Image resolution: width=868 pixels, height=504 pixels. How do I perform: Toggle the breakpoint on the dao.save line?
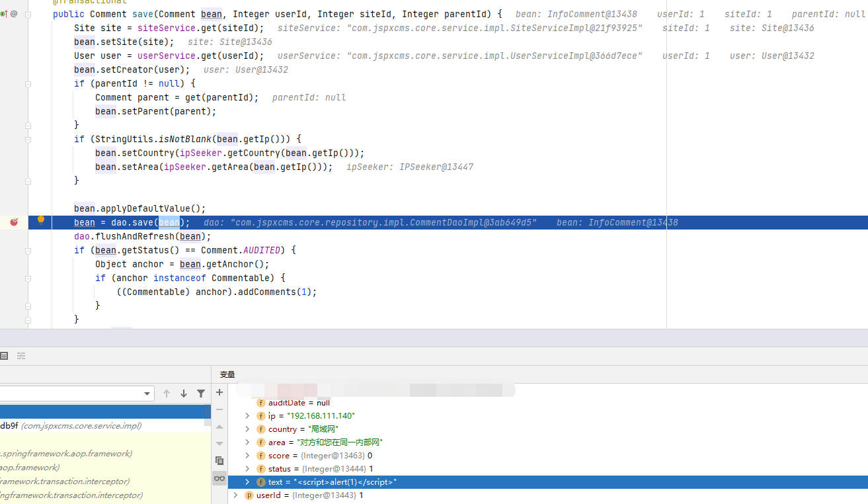[14, 222]
